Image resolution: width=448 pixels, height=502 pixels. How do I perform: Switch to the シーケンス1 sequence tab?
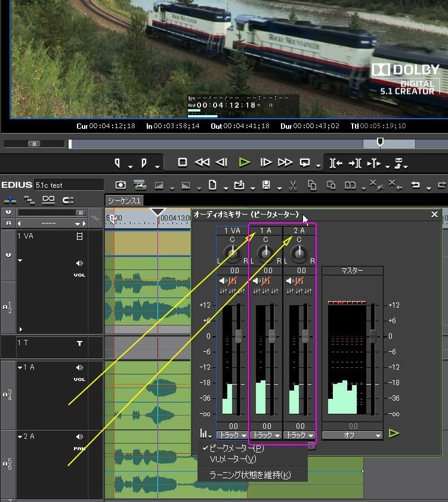124,201
